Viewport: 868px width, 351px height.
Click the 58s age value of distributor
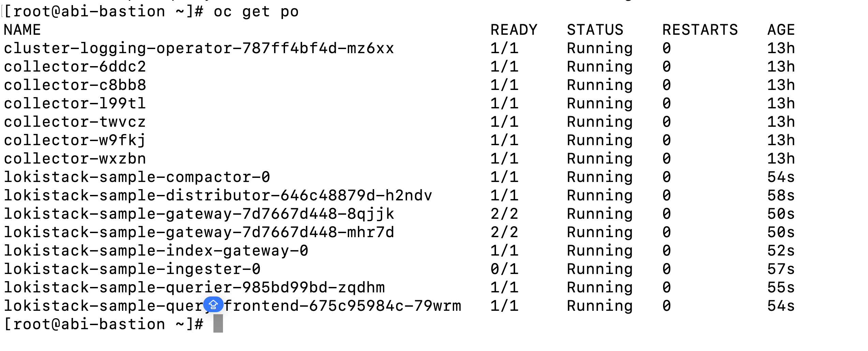[x=781, y=196]
